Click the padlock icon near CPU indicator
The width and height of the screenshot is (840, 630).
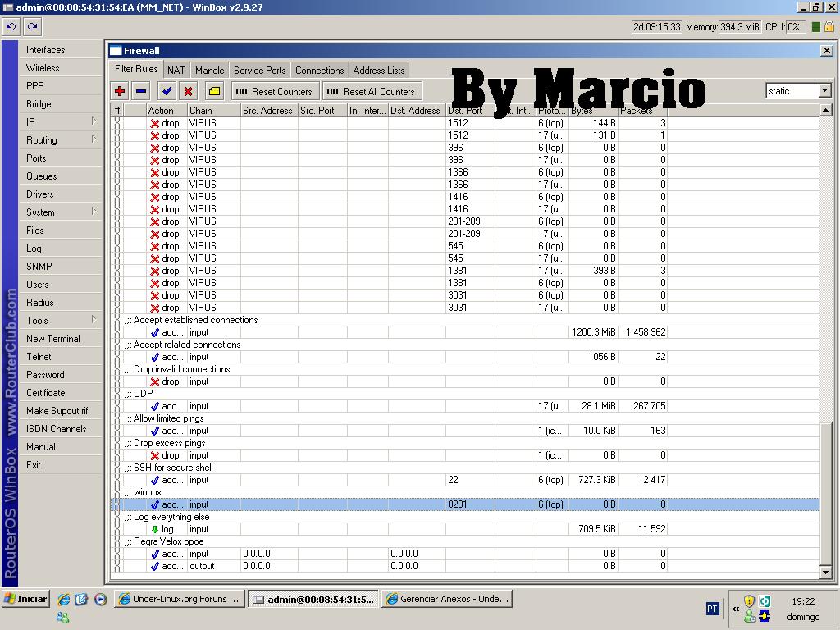829,26
